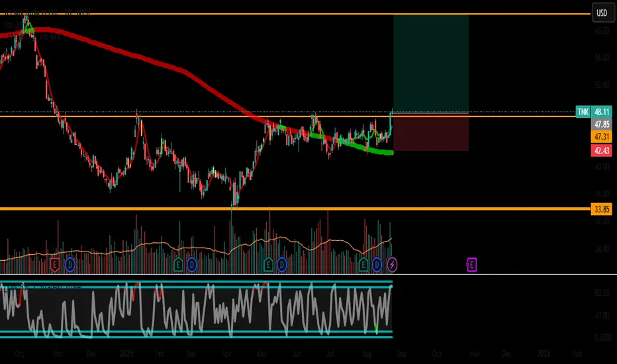Click the 2025 label on time axis
The image size is (617, 364).
point(126,354)
